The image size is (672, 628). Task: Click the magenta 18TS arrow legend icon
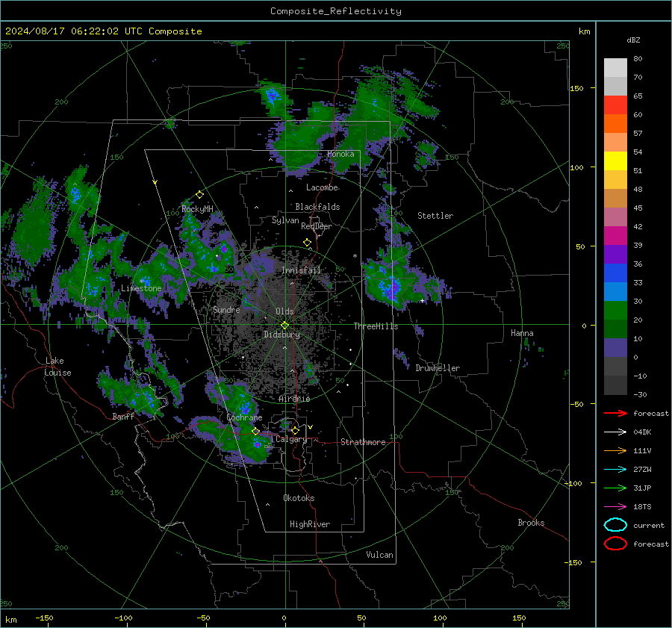(615, 506)
